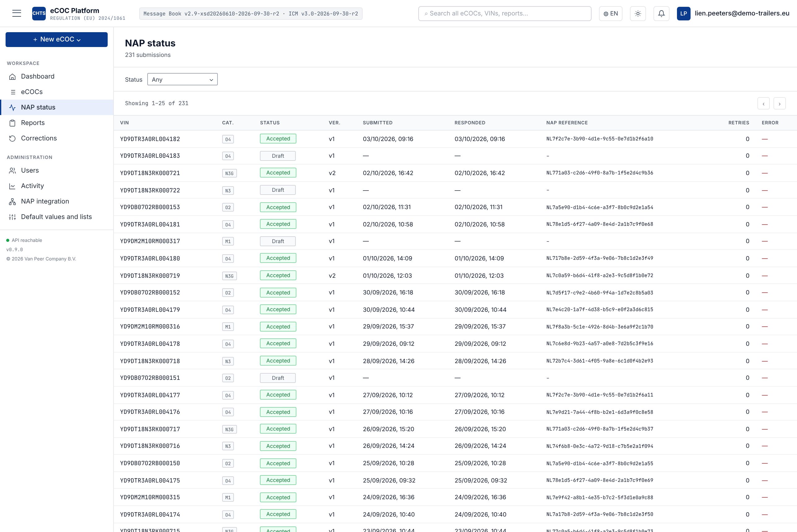Open the hamburger menu icon
The height and width of the screenshot is (532, 797).
coord(17,13)
